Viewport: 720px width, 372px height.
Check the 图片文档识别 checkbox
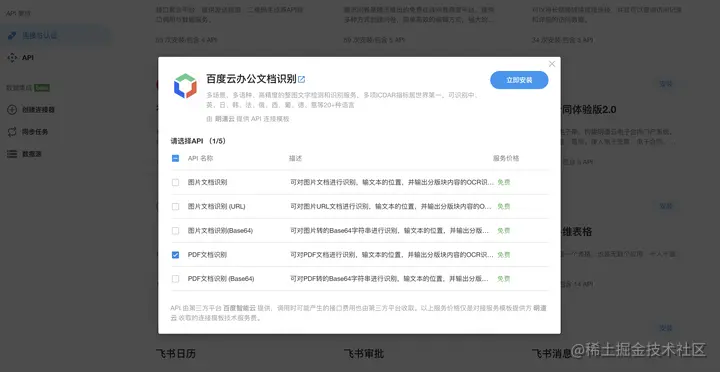(175, 182)
